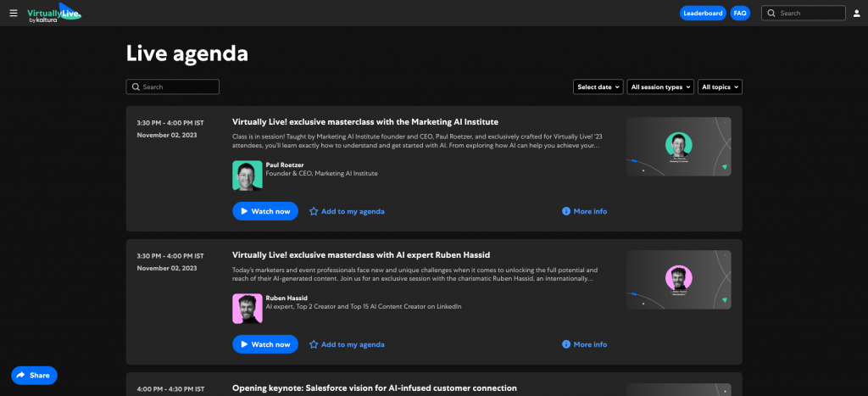Open the All topics filter dropdown
The image size is (868, 396).
720,86
